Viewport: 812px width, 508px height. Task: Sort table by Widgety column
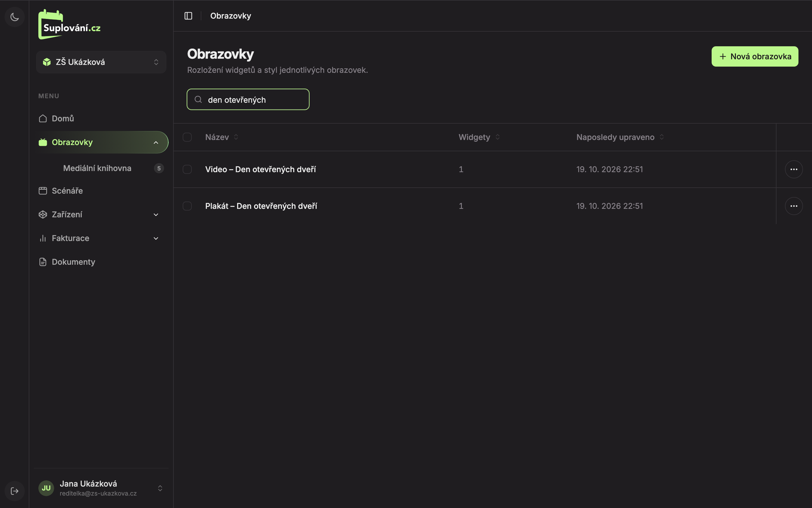pyautogui.click(x=479, y=137)
